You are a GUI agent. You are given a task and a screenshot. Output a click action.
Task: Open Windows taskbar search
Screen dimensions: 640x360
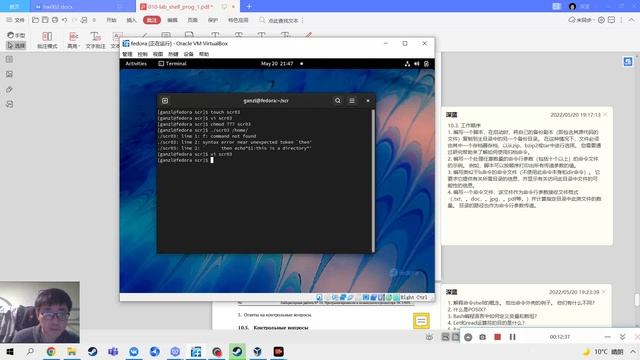[30, 351]
